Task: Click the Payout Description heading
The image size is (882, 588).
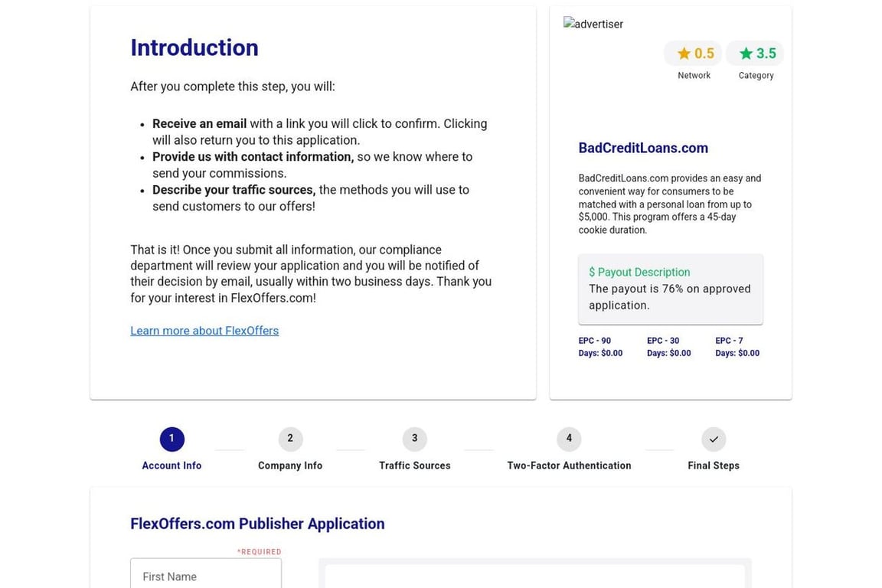Action: click(x=639, y=273)
